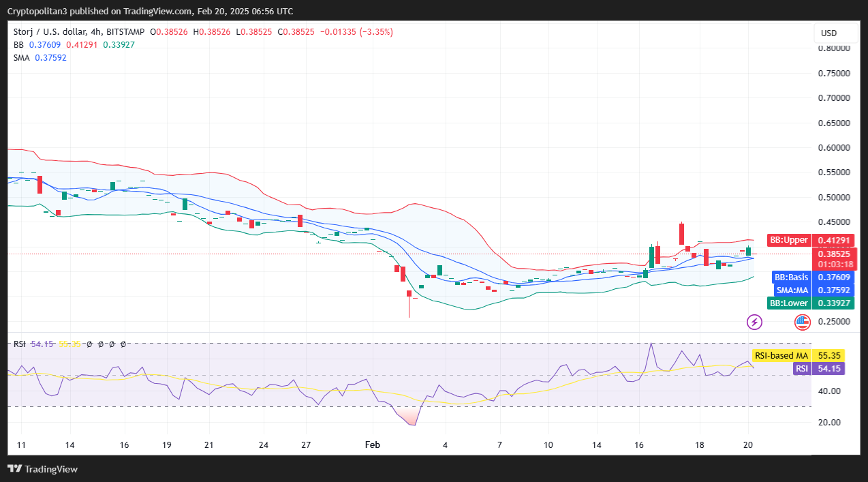Click the 18 date on time axis
868x482 pixels.
tap(699, 445)
